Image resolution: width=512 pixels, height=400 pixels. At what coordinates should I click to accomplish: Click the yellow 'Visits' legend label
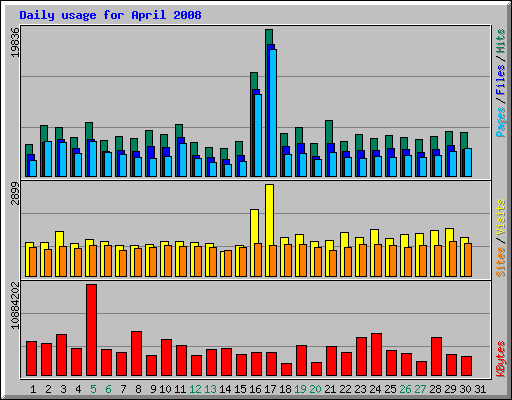click(x=500, y=218)
